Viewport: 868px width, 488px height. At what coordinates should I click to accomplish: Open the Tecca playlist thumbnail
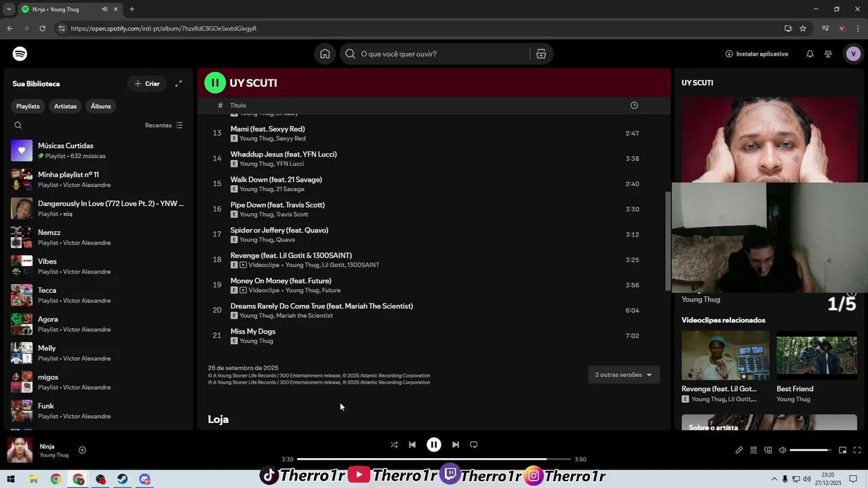(x=22, y=296)
